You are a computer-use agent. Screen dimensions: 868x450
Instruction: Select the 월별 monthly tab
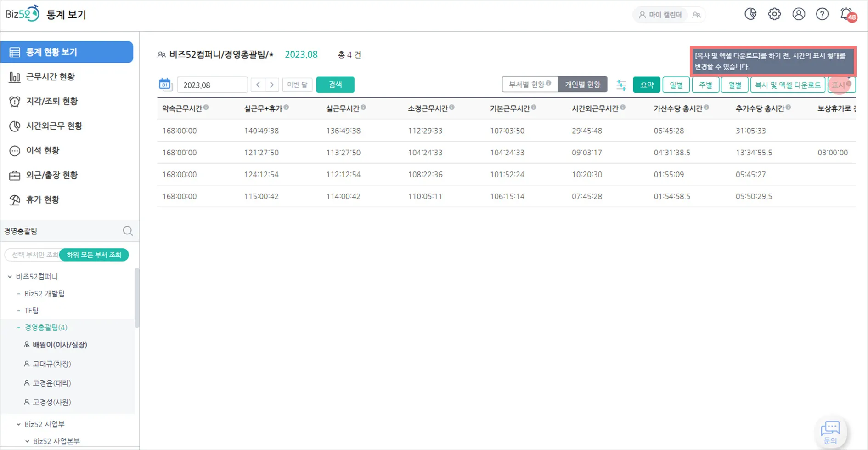[x=735, y=85]
